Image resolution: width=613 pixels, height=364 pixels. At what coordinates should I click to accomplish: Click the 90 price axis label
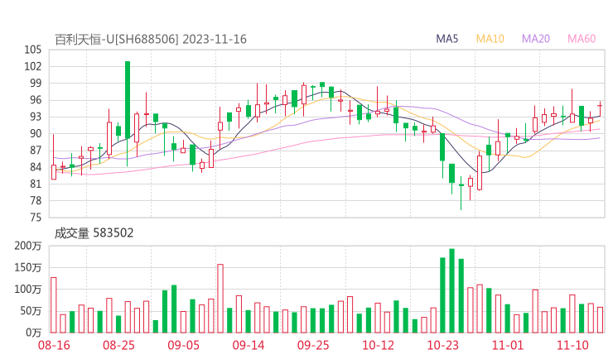tap(36, 133)
